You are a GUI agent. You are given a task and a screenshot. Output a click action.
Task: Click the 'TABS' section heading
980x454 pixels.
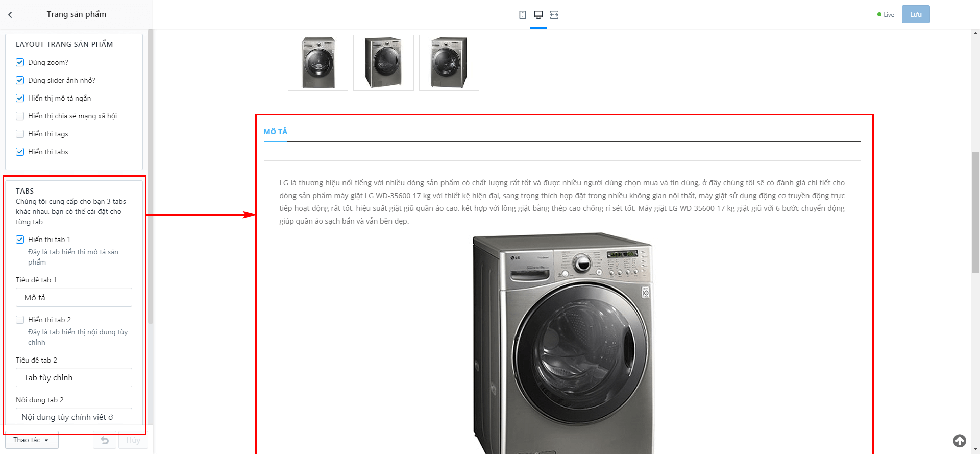click(24, 191)
